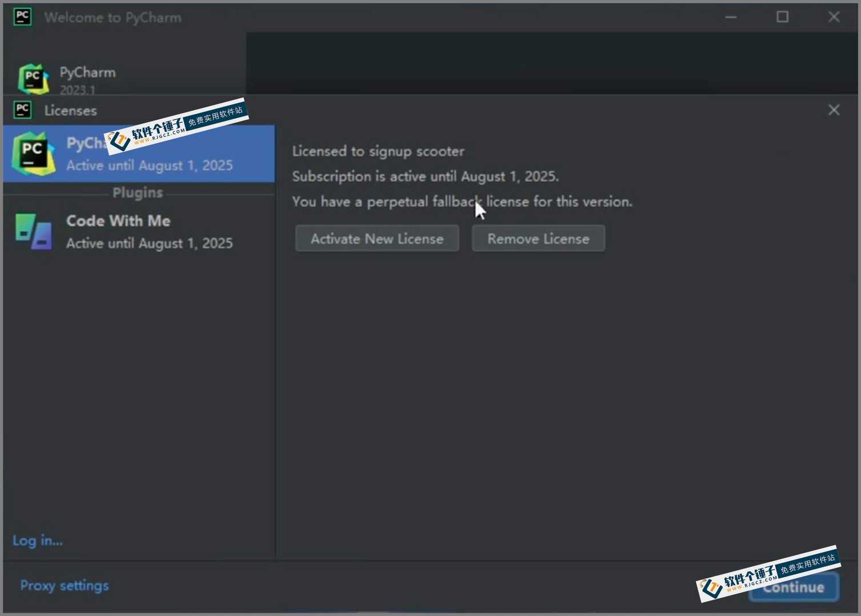Viewport: 861px width, 616px height.
Task: Click the Plugins section header
Action: [x=138, y=193]
